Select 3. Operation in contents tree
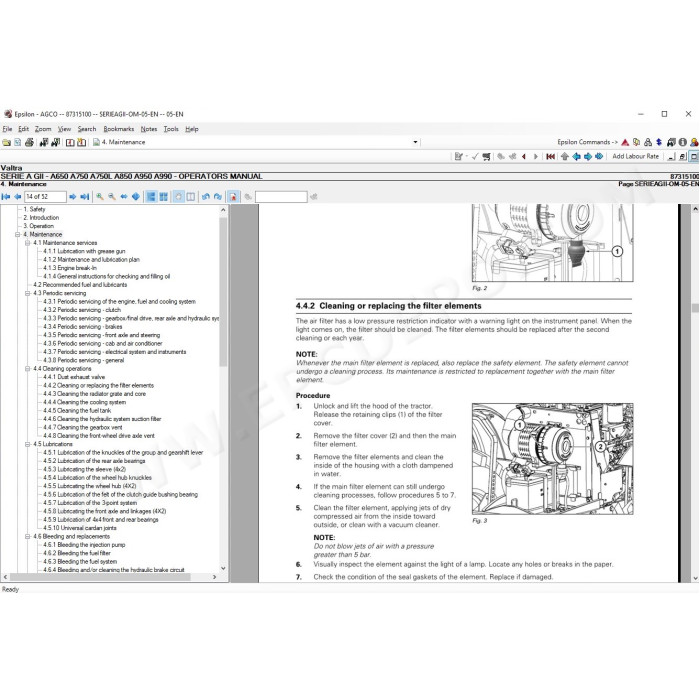Image resolution: width=700 pixels, height=700 pixels. tap(38, 226)
